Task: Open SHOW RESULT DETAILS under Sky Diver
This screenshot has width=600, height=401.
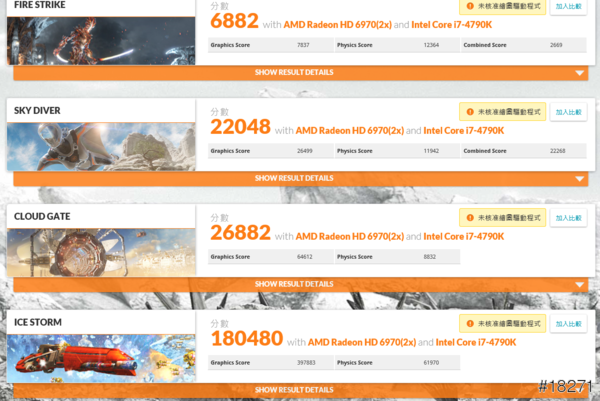Action: (x=300, y=179)
